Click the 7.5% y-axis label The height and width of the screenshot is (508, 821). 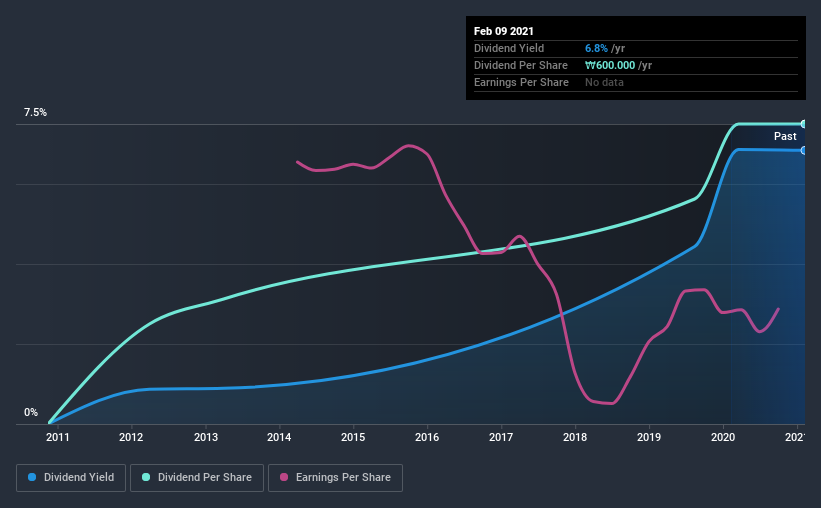tap(35, 113)
